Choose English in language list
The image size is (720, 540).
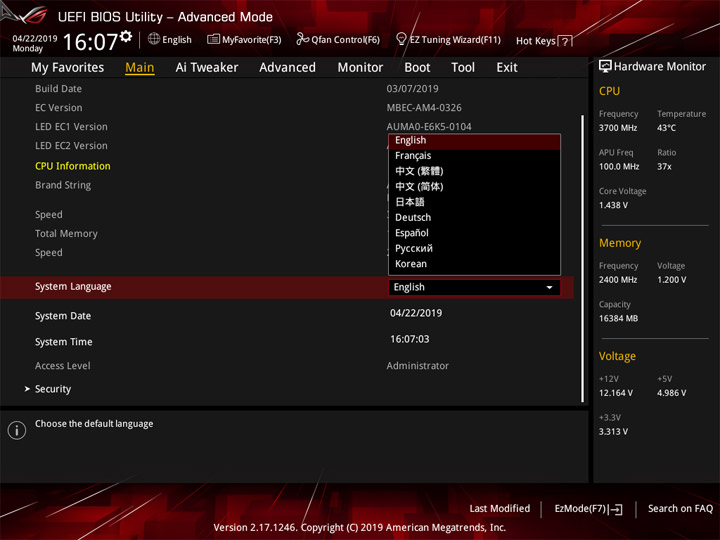point(474,141)
